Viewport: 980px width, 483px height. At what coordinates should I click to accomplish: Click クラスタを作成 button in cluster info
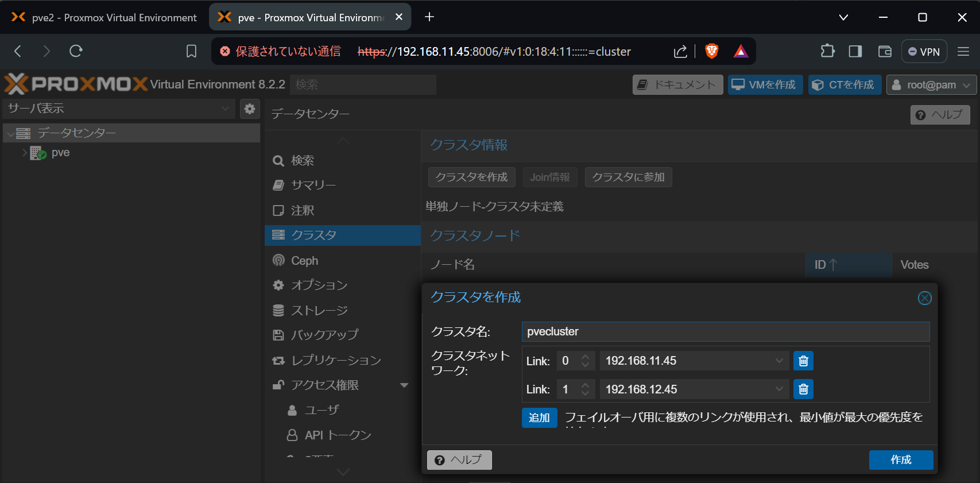[x=472, y=177]
